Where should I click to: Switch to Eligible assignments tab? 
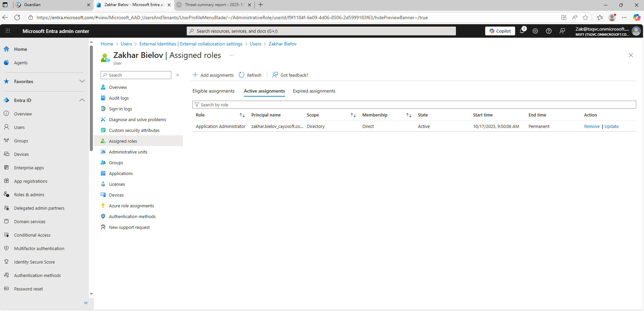(213, 91)
